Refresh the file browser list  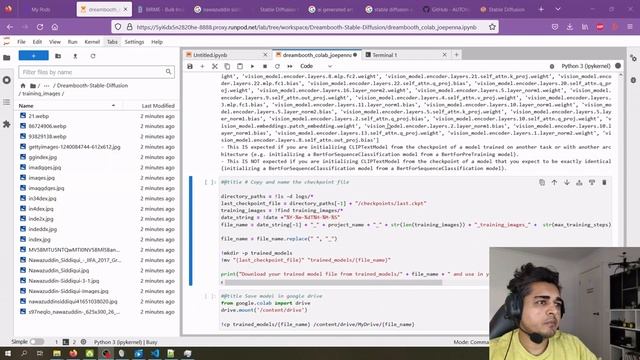93,56
